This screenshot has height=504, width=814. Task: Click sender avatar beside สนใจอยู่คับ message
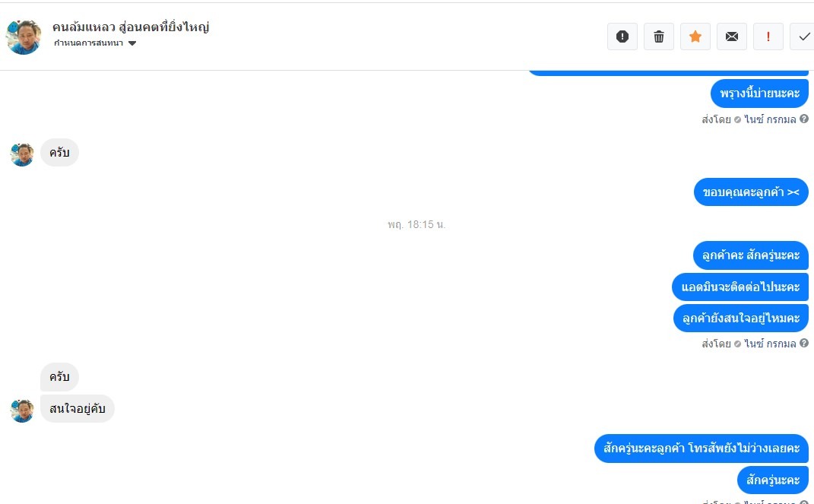tap(22, 410)
